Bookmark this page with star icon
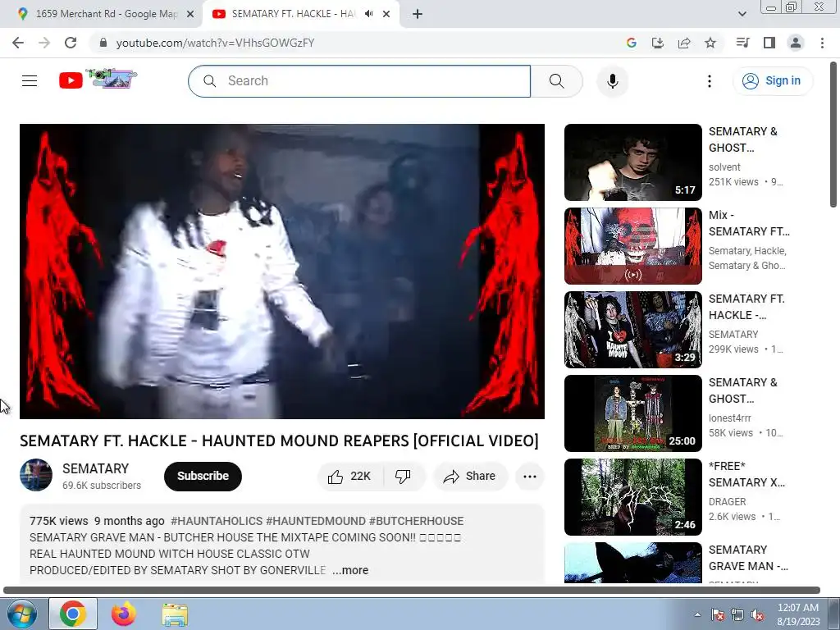This screenshot has width=840, height=630. pos(710,43)
